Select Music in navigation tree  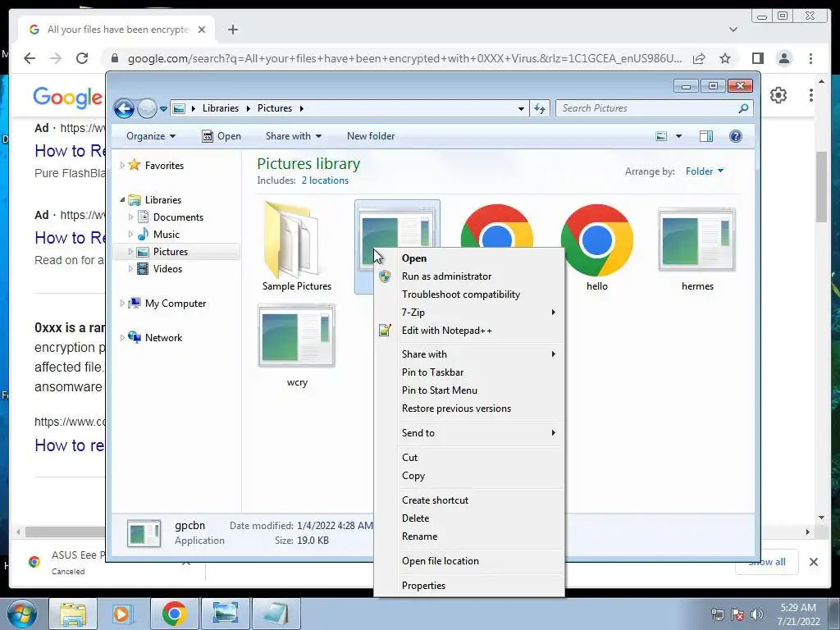click(x=166, y=234)
